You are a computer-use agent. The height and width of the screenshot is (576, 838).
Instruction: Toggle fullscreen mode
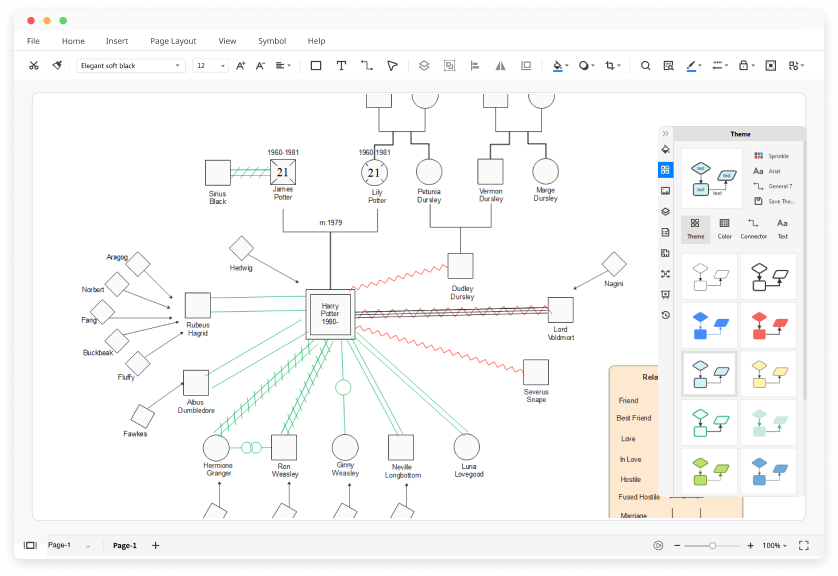pyautogui.click(x=804, y=546)
